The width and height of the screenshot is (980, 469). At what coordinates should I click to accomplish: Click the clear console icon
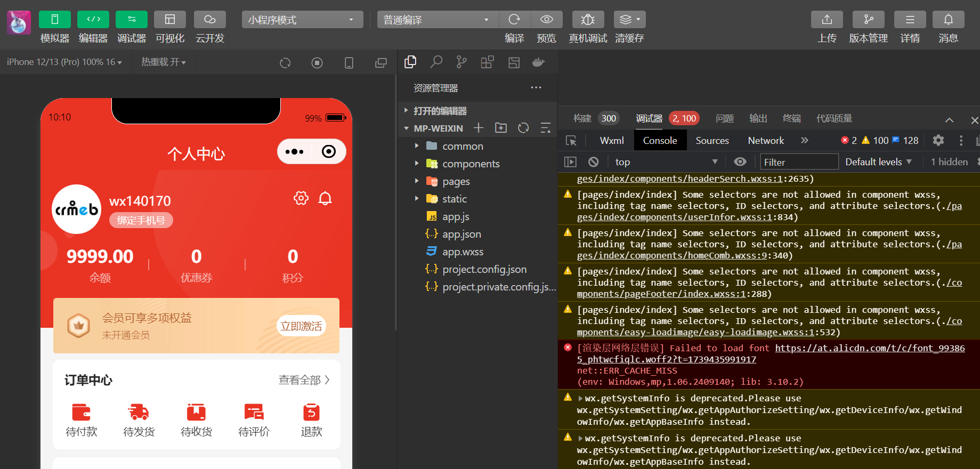pos(593,162)
